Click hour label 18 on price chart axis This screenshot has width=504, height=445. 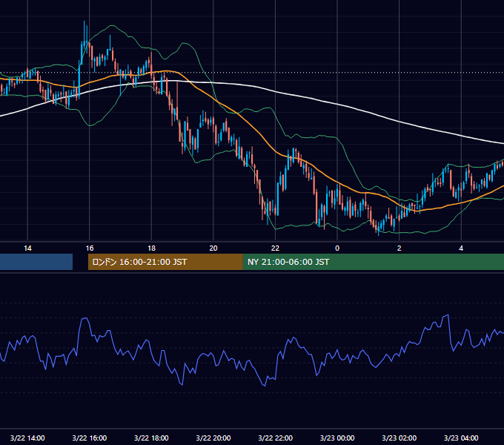pos(151,248)
